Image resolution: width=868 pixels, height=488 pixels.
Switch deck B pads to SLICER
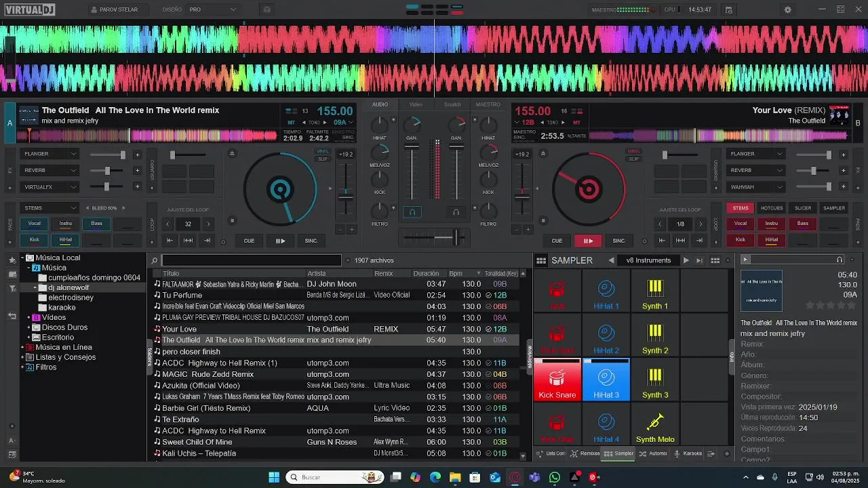(x=803, y=208)
